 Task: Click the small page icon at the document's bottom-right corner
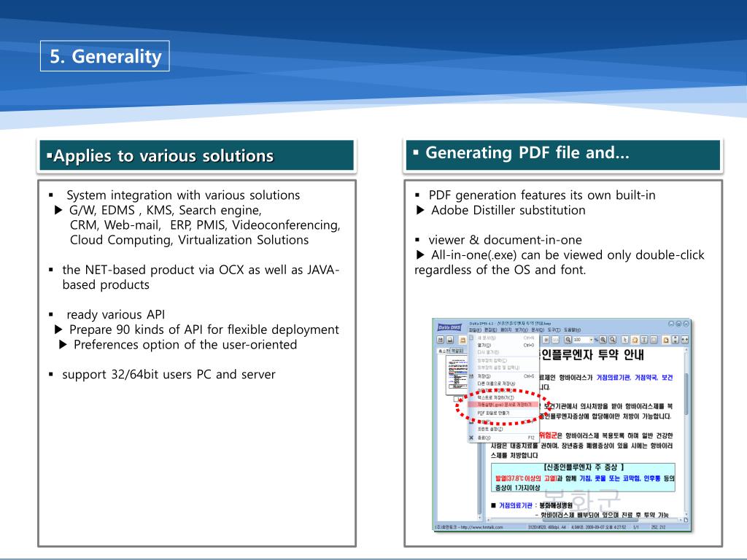[x=686, y=520]
